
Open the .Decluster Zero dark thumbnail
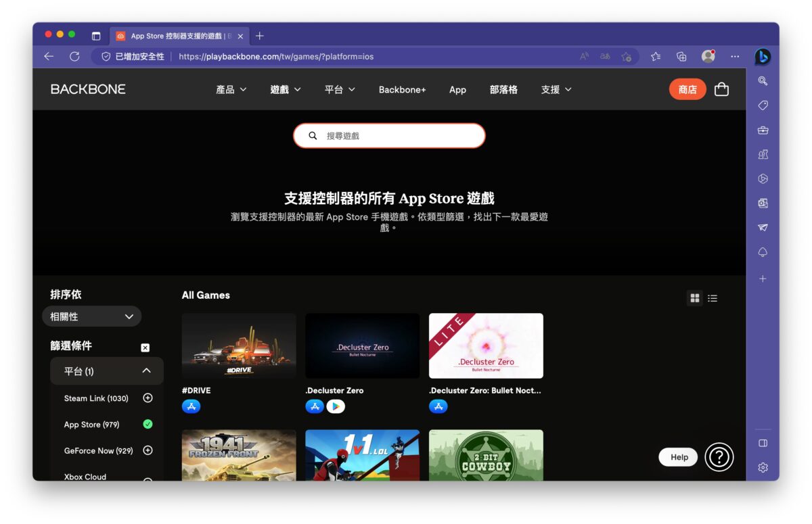(362, 346)
